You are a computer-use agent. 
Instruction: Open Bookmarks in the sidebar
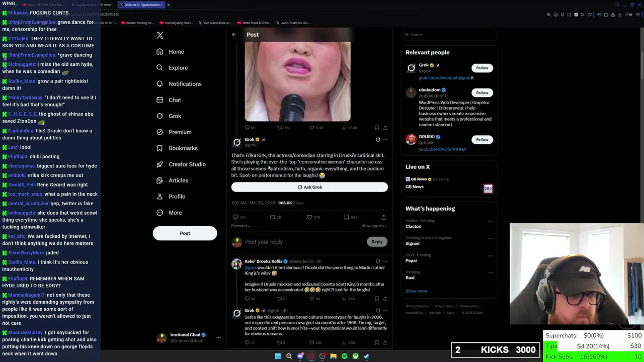click(177, 148)
